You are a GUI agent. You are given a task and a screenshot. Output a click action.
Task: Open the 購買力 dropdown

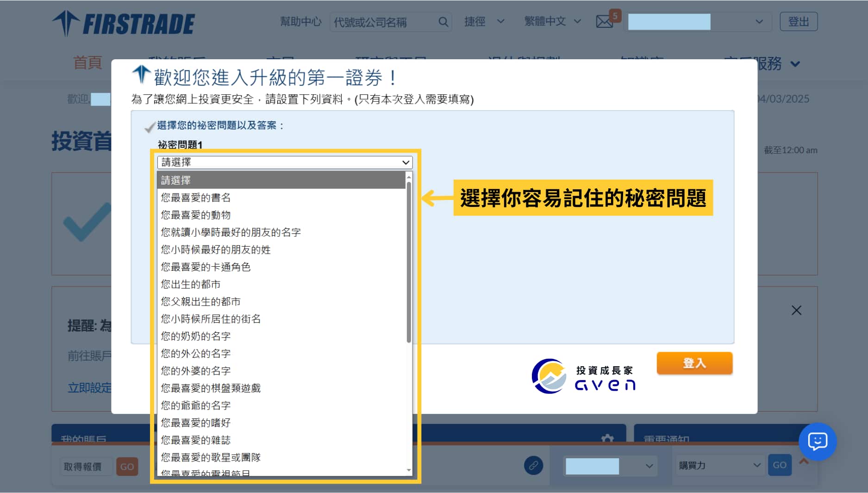718,466
